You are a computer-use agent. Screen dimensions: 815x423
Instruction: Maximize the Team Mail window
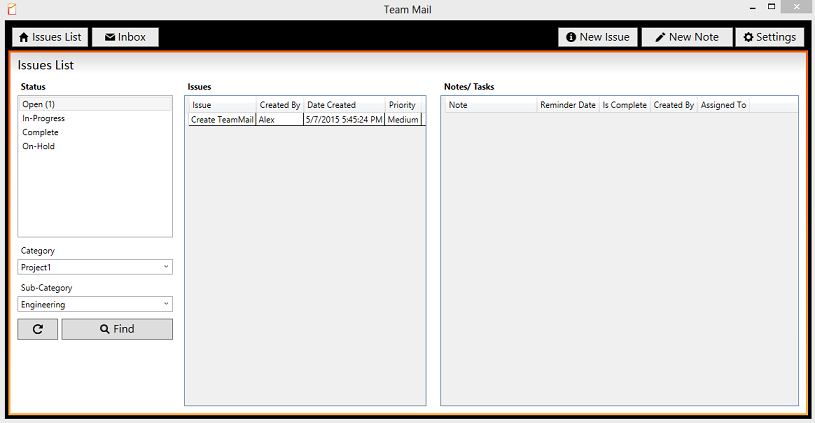click(x=771, y=7)
